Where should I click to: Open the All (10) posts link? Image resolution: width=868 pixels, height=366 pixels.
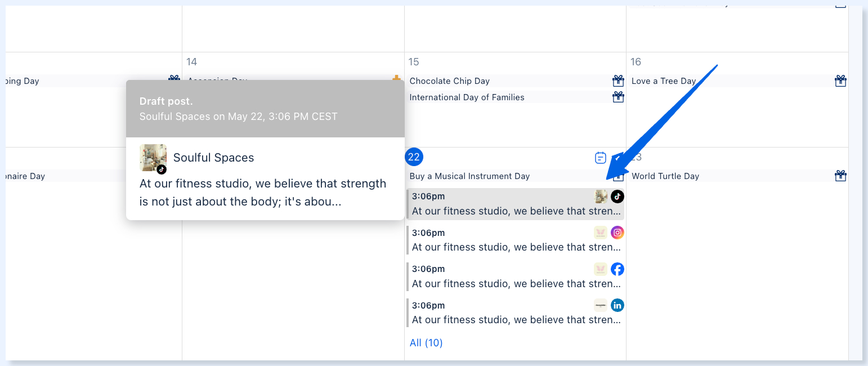[x=426, y=343]
